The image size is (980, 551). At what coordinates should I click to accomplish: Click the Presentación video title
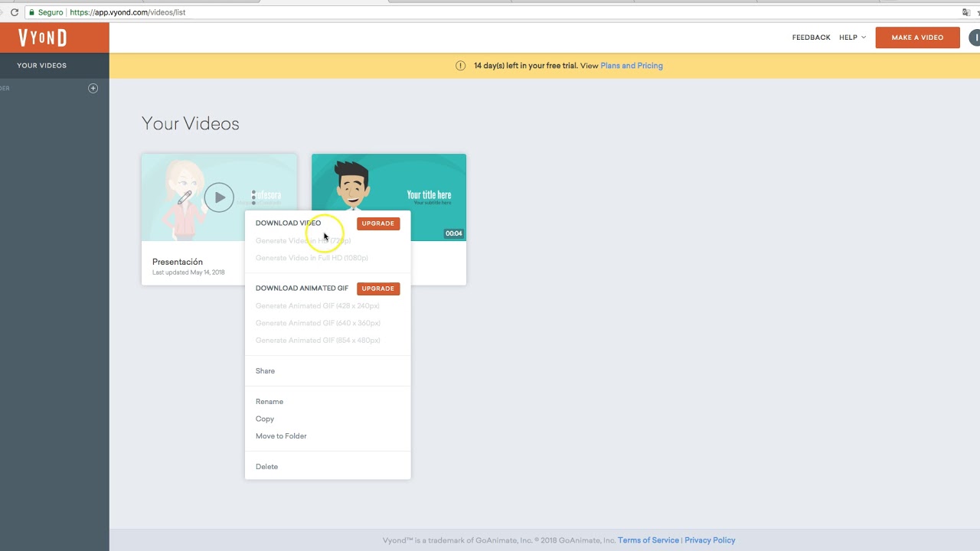[x=178, y=262]
